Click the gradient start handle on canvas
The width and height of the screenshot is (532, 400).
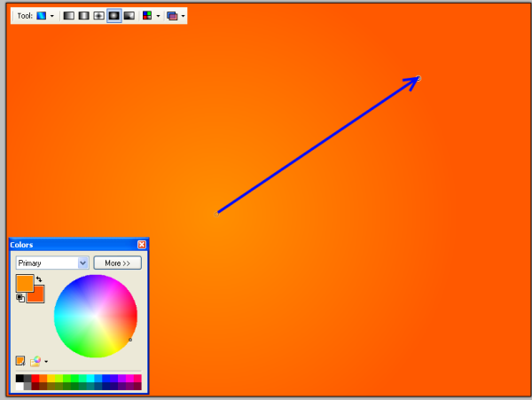217,214
